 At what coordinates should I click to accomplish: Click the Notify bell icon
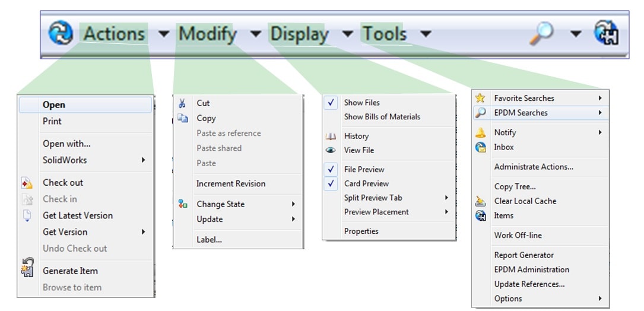tap(480, 133)
